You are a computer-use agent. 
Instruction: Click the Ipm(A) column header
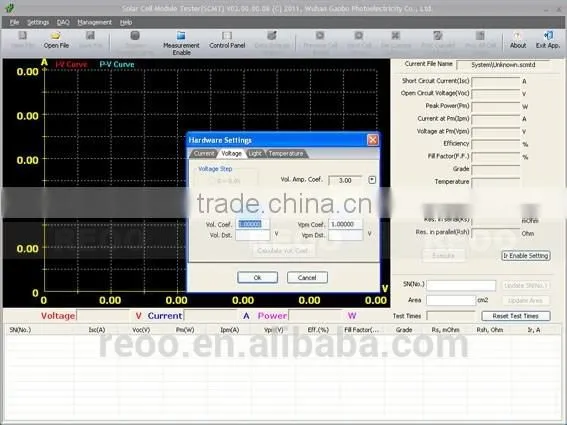[230, 330]
